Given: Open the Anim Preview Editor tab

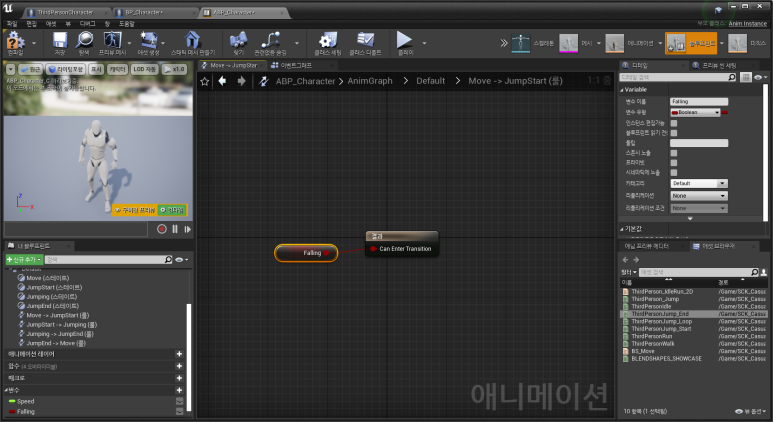Looking at the screenshot, I should 646,246.
